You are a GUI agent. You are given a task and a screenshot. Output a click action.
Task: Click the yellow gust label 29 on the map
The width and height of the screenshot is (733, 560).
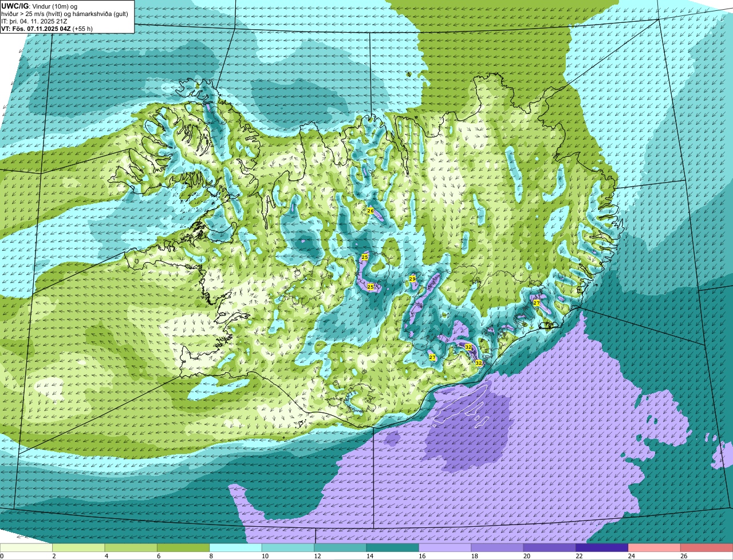[x=412, y=278]
